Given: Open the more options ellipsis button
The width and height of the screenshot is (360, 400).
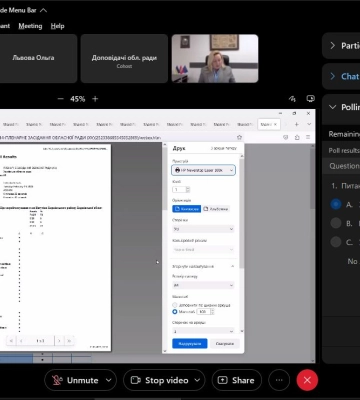Looking at the screenshot, I should [279, 380].
